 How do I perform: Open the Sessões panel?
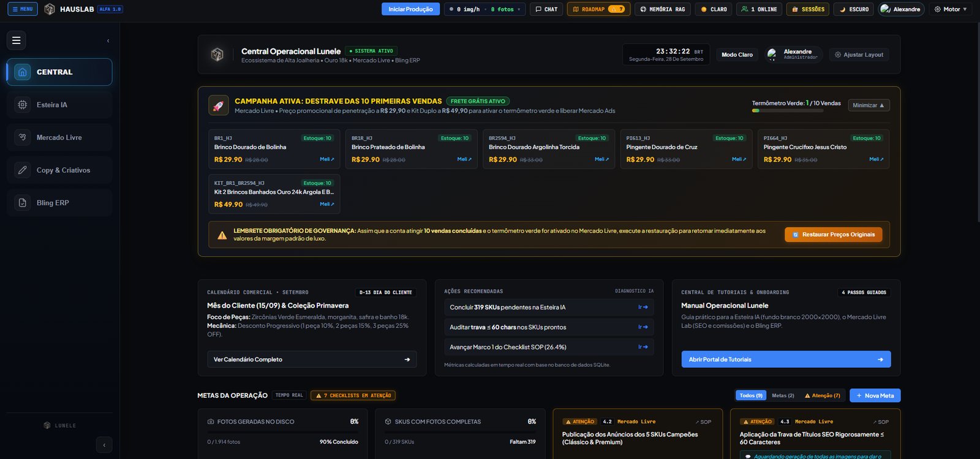(x=808, y=9)
